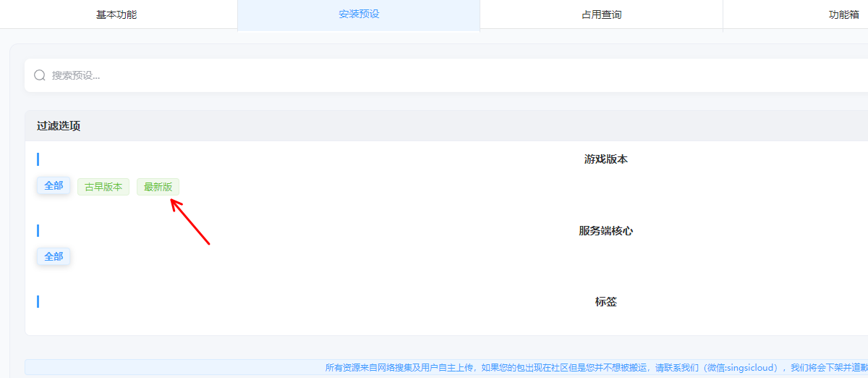This screenshot has height=378, width=868.
Task: Click the 标签 section heading
Action: [605, 302]
